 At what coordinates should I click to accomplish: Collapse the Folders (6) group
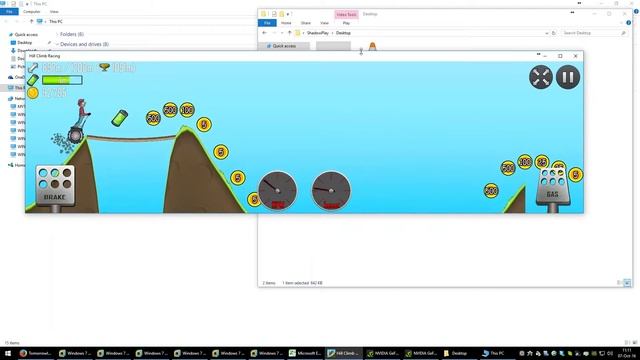tap(58, 34)
